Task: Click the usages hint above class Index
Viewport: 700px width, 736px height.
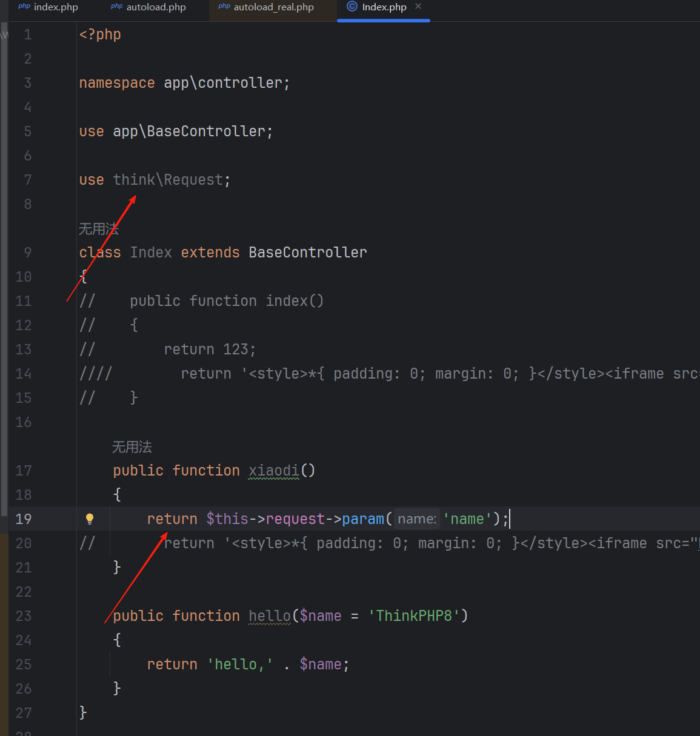Action: pyautogui.click(x=99, y=229)
